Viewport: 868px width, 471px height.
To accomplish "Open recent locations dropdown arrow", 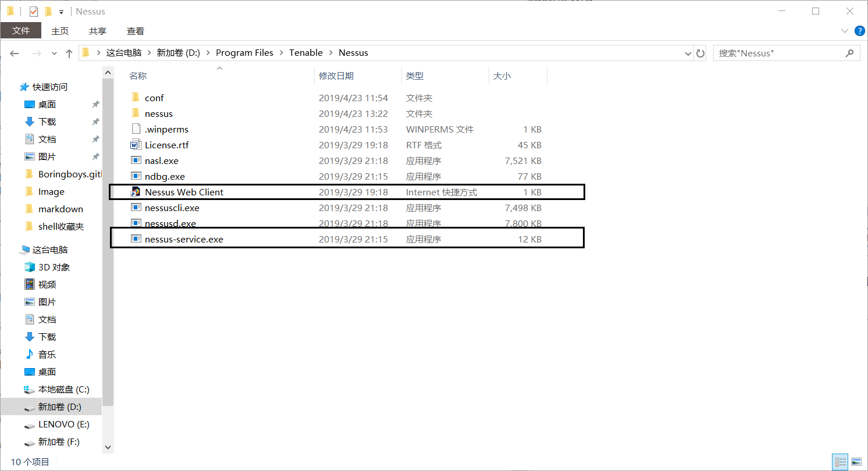I will coord(55,53).
